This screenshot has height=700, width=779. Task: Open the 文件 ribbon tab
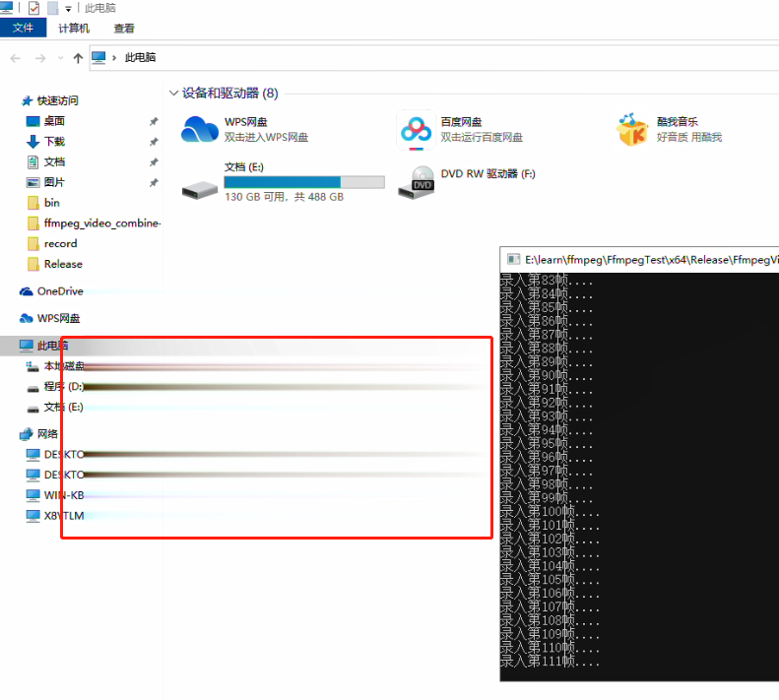[x=23, y=28]
